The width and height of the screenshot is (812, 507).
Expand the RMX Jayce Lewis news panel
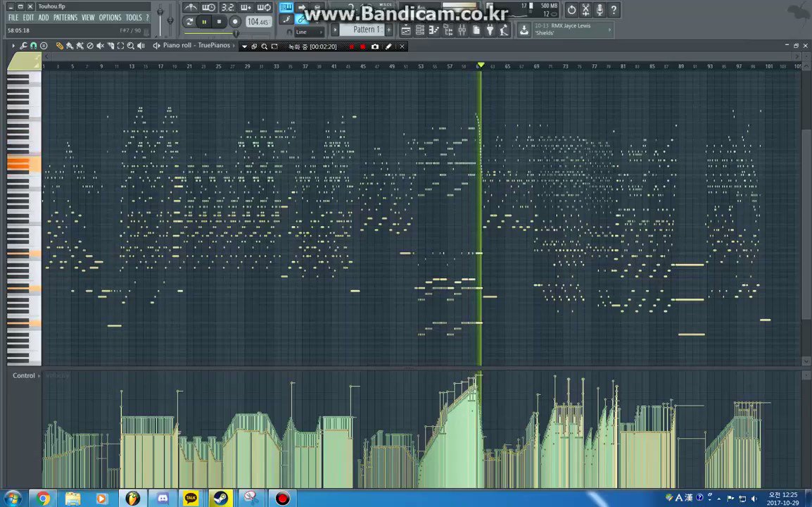point(609,30)
